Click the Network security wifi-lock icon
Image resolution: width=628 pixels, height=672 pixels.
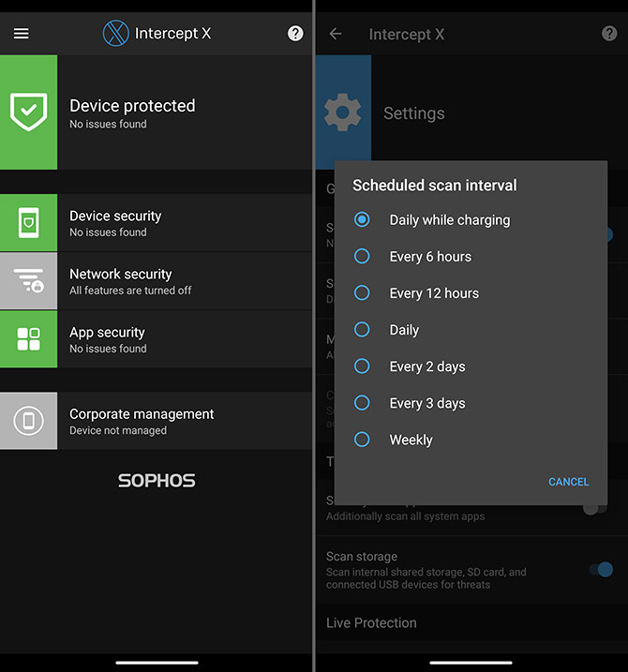tap(29, 281)
